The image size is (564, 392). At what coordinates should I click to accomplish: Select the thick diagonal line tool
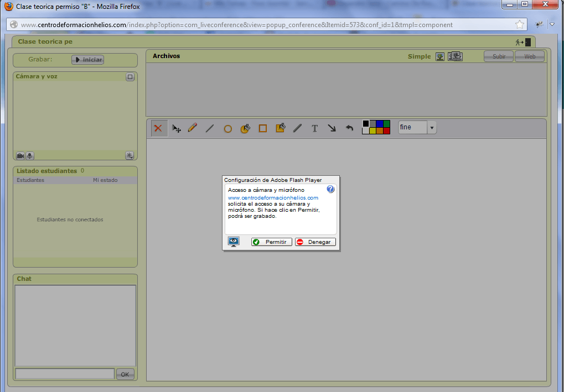click(297, 128)
